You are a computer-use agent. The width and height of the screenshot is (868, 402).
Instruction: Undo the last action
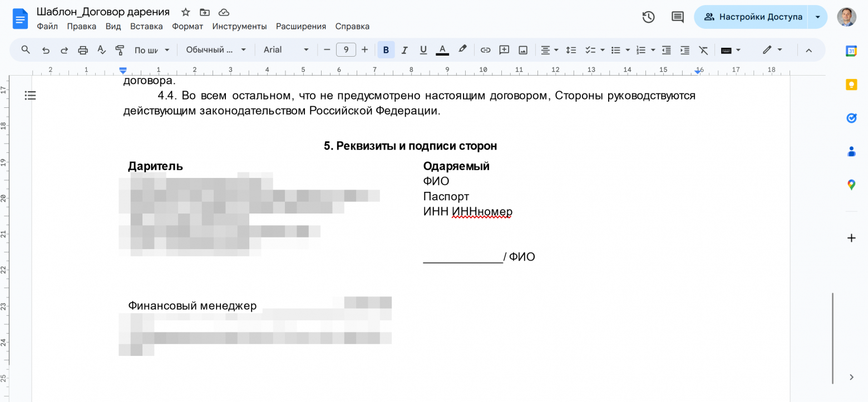click(46, 50)
